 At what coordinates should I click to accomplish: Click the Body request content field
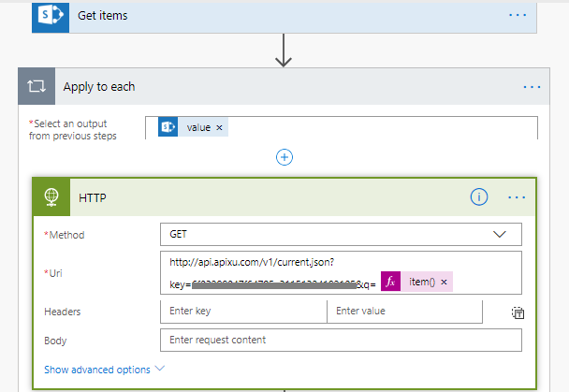coord(341,340)
